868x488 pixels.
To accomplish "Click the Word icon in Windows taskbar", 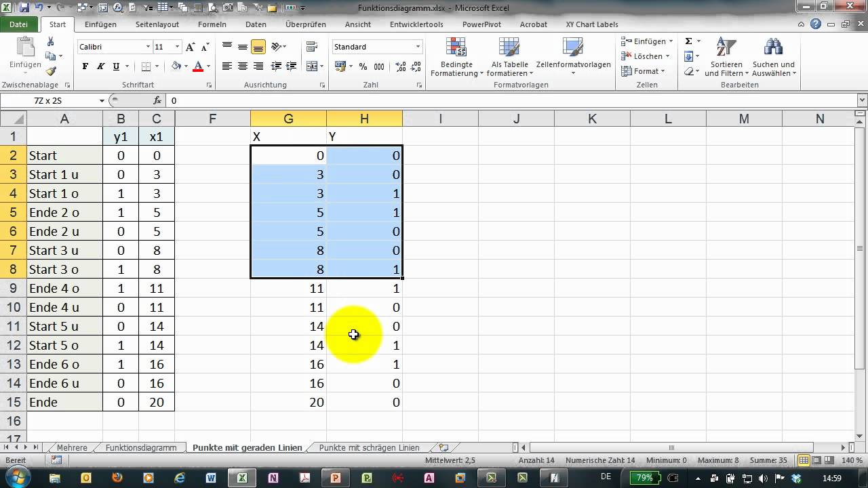I will click(x=210, y=478).
